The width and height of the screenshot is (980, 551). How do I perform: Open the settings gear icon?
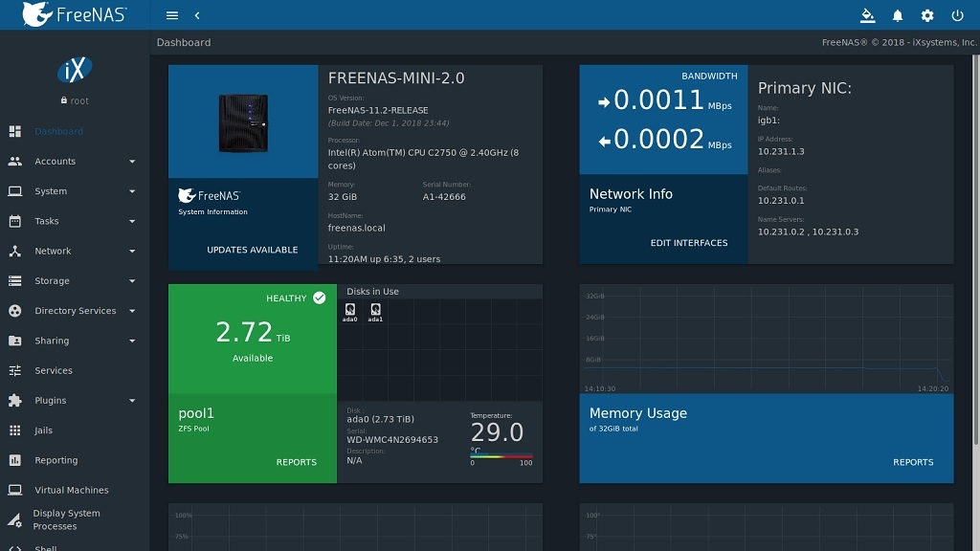[927, 15]
